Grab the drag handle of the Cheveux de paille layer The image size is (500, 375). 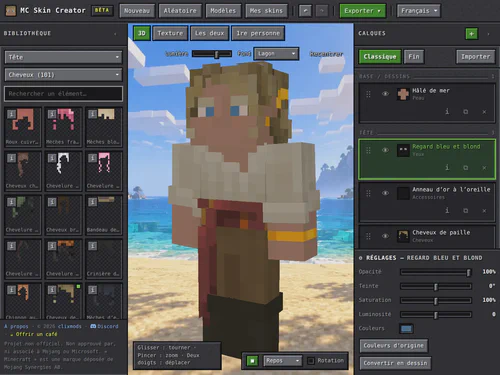(368, 236)
